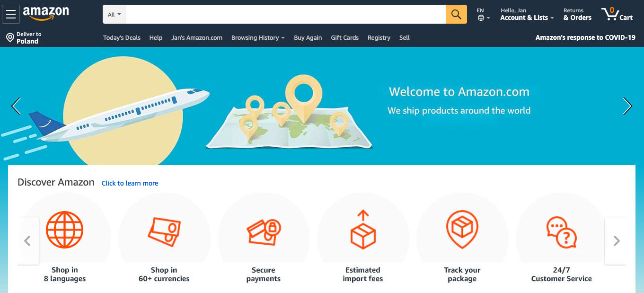This screenshot has width=644, height=293.
Task: Click Shop in 60+ currencies icon
Action: (164, 232)
